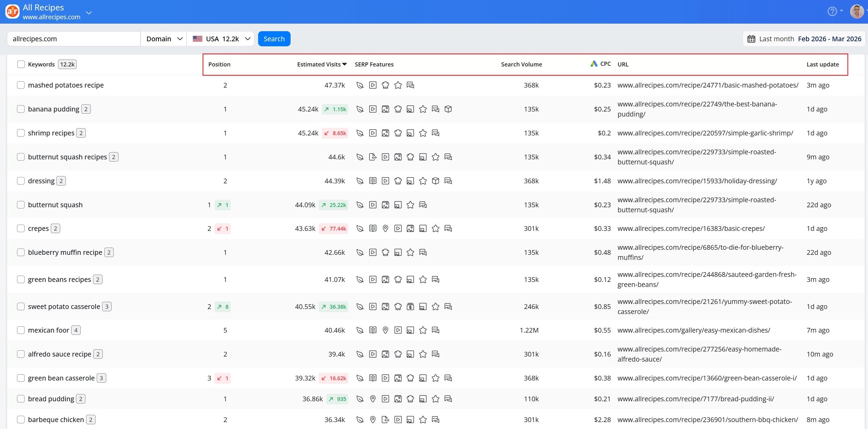Click the book icon in dressing row
Image resolution: width=868 pixels, height=429 pixels.
tap(373, 181)
